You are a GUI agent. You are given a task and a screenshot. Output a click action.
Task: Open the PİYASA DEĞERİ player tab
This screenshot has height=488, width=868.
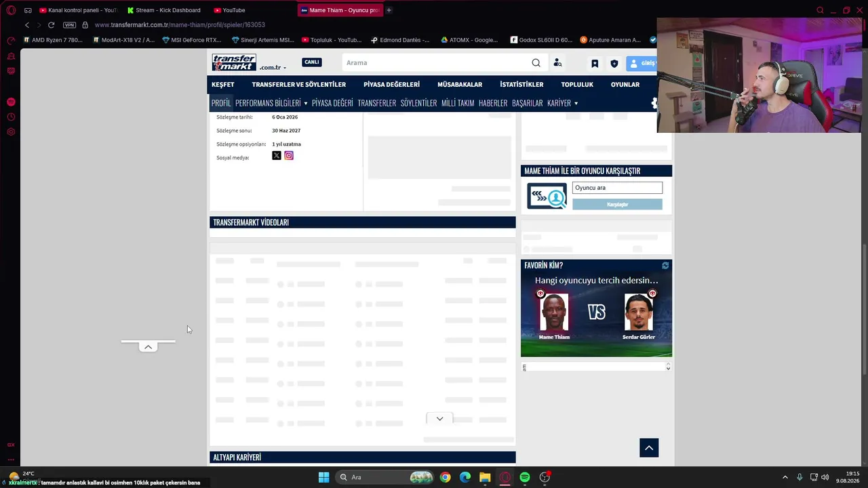point(332,103)
